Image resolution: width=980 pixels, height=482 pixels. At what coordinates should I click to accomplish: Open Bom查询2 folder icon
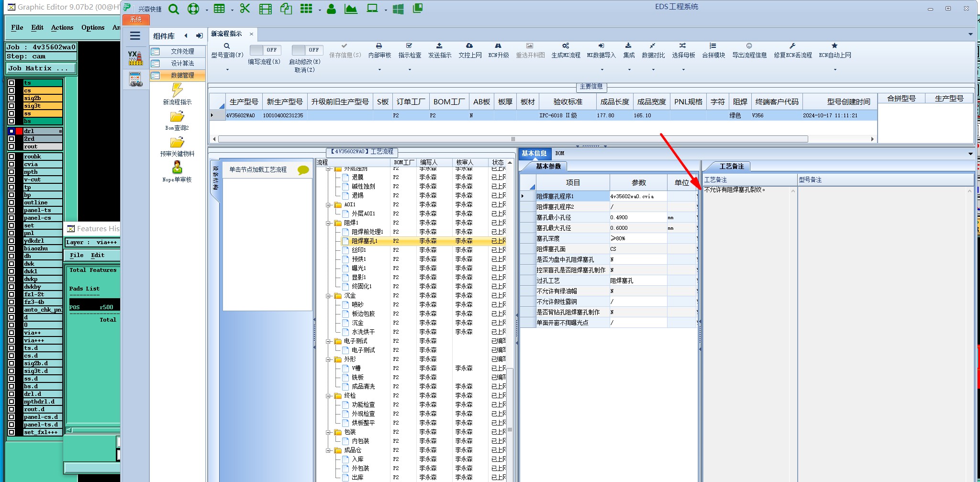[177, 116]
